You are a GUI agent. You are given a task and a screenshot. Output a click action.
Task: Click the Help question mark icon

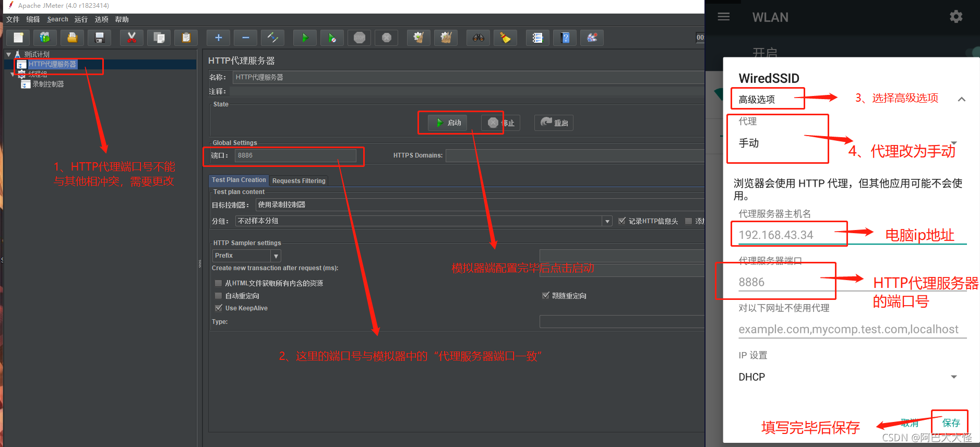point(565,38)
